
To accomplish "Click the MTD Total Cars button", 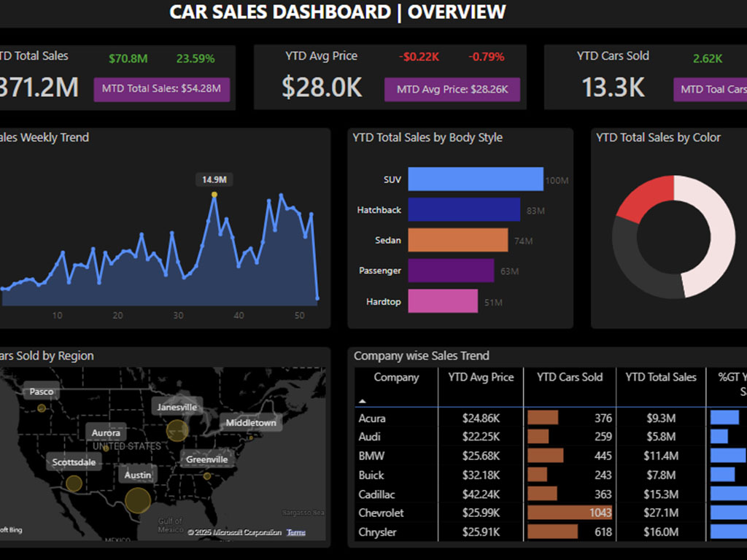I will [x=710, y=89].
